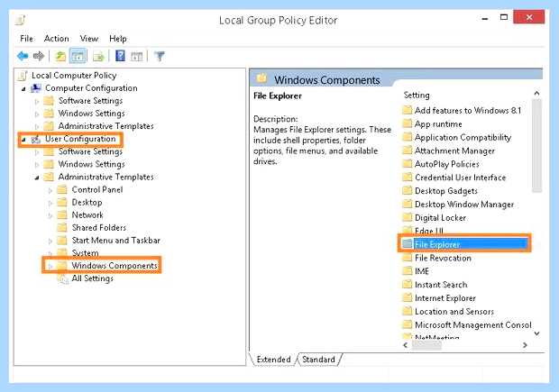Expand Administrative Templates under Computer Configuration

pos(37,127)
